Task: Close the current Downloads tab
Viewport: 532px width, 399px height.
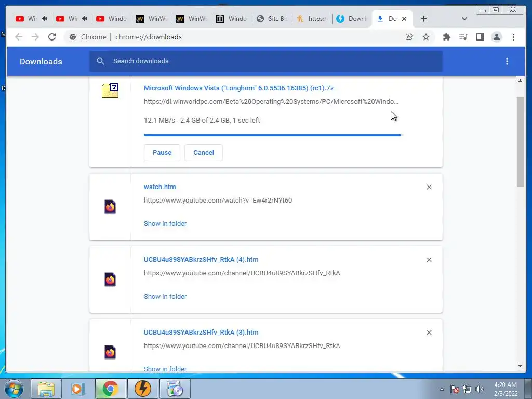Action: [x=404, y=19]
